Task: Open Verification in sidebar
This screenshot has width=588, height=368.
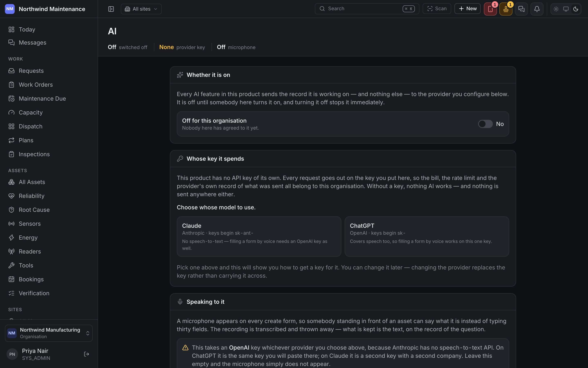Action: point(49,293)
